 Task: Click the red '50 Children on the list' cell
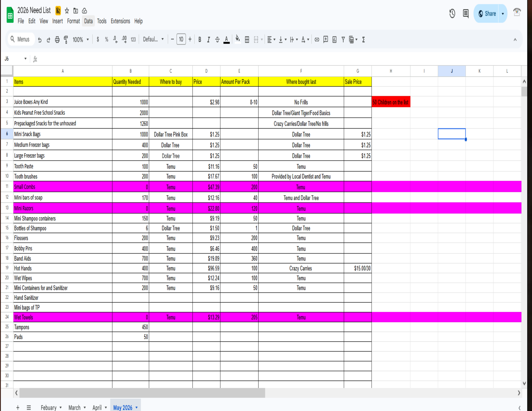pyautogui.click(x=391, y=102)
